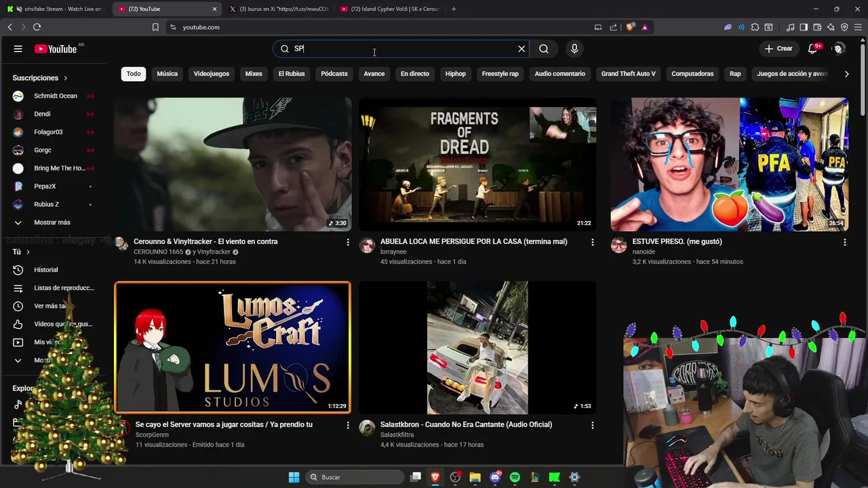868x488 pixels.
Task: Select the Todo filter chip
Action: click(134, 74)
